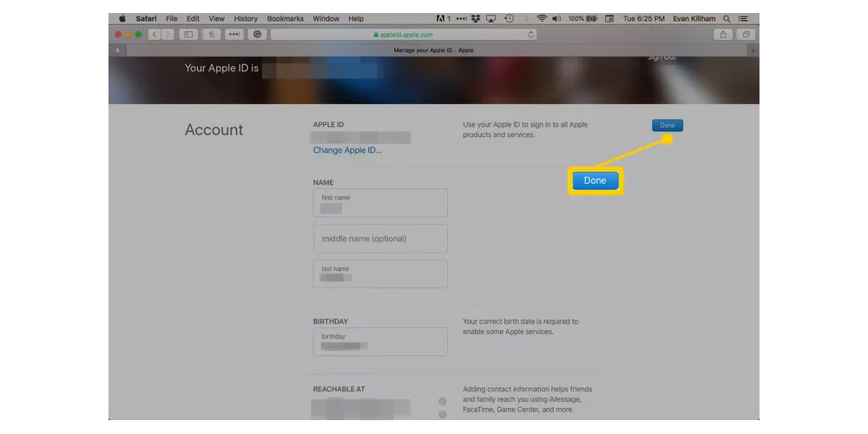The height and width of the screenshot is (434, 868).
Task: Click the Dropbox menu bar icon
Action: coord(476,18)
